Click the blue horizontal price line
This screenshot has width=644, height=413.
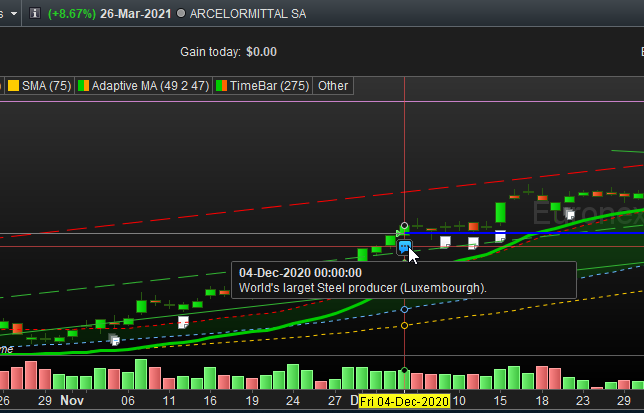point(524,233)
